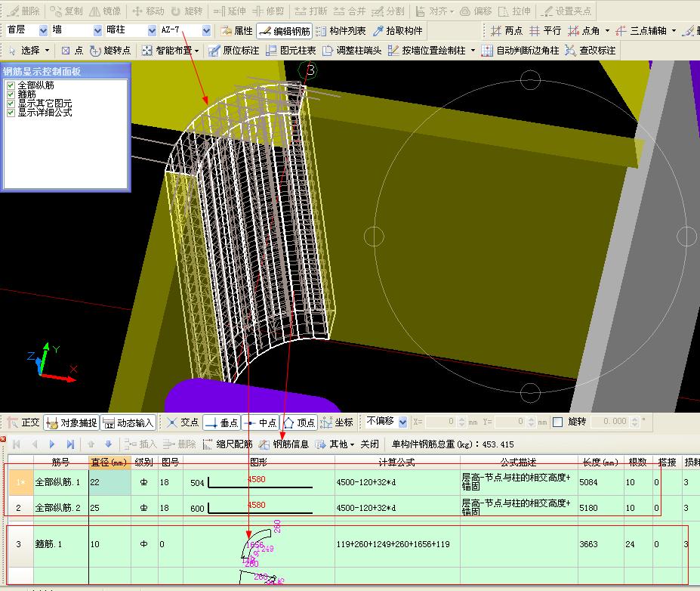The image size is (700, 591).
Task: Open 属性 (properties) panel
Action: coord(238,30)
